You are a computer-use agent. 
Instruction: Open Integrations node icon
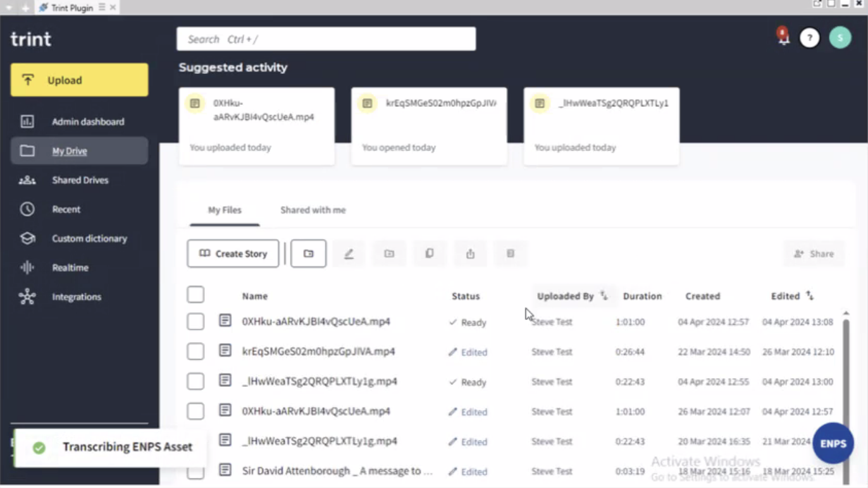(x=27, y=296)
